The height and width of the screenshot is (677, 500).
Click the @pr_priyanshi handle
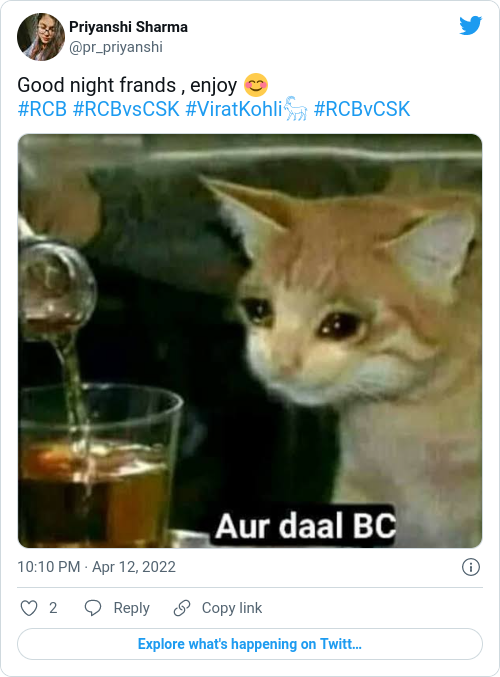pos(116,47)
